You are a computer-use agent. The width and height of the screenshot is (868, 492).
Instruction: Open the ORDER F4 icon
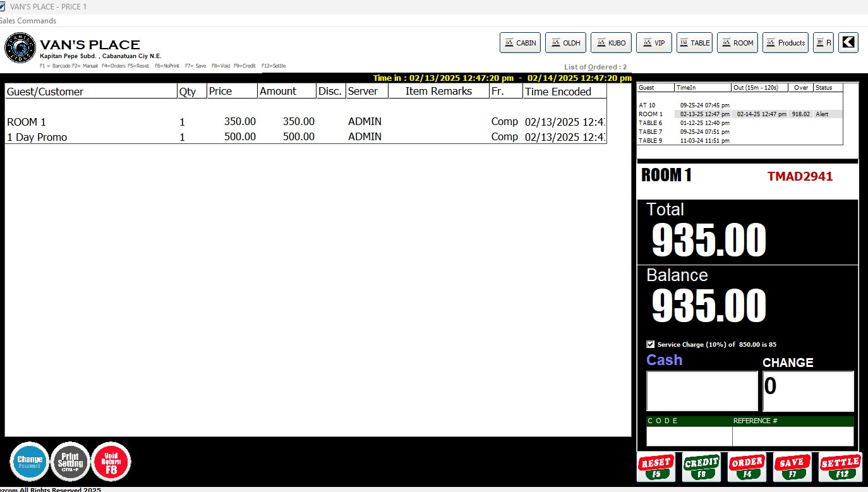747,467
